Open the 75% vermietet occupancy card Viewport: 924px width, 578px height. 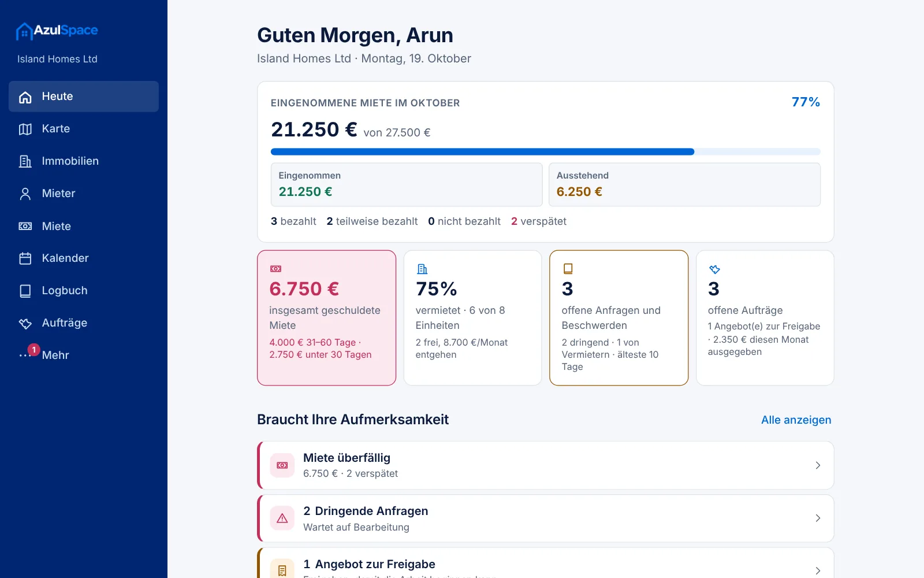[x=473, y=318]
